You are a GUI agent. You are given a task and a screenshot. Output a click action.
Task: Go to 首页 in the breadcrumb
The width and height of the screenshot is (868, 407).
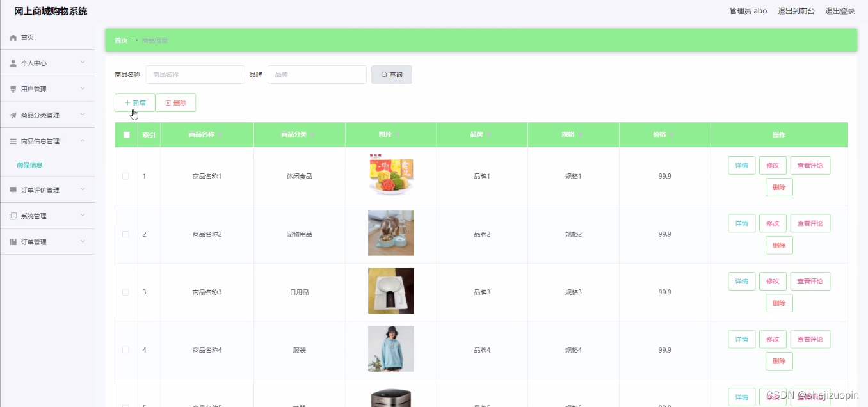[x=121, y=40]
